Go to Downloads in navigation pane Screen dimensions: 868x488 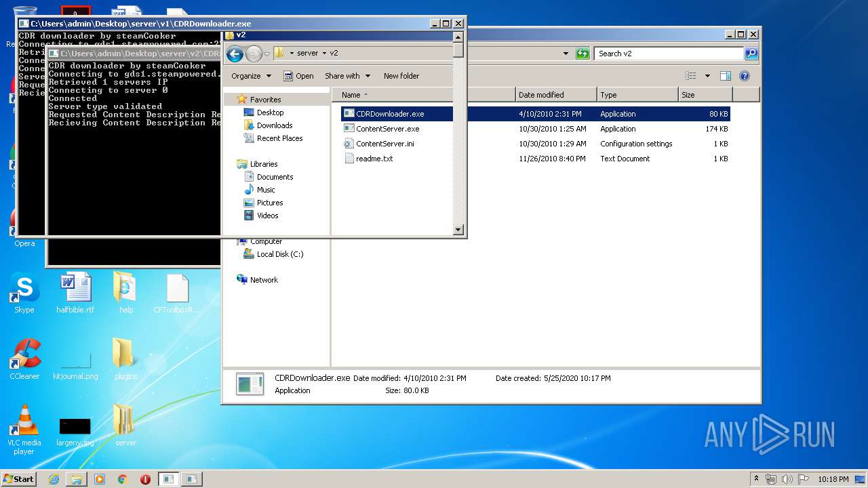click(x=275, y=125)
